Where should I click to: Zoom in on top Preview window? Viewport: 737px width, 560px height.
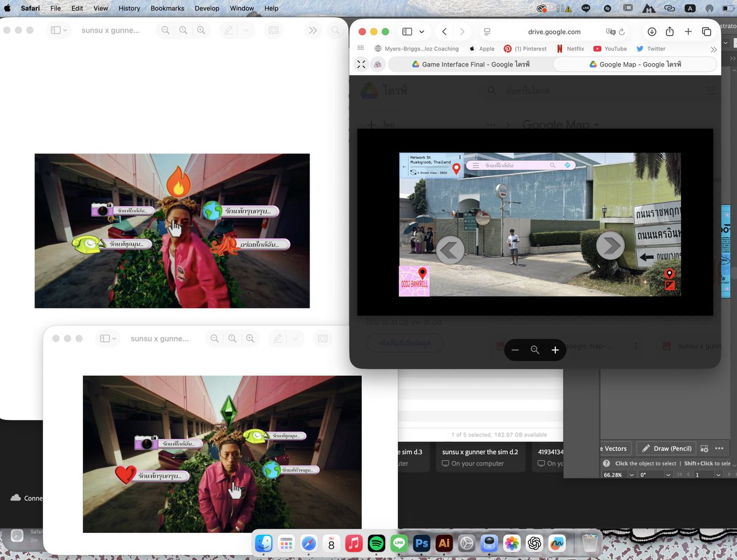[x=201, y=30]
